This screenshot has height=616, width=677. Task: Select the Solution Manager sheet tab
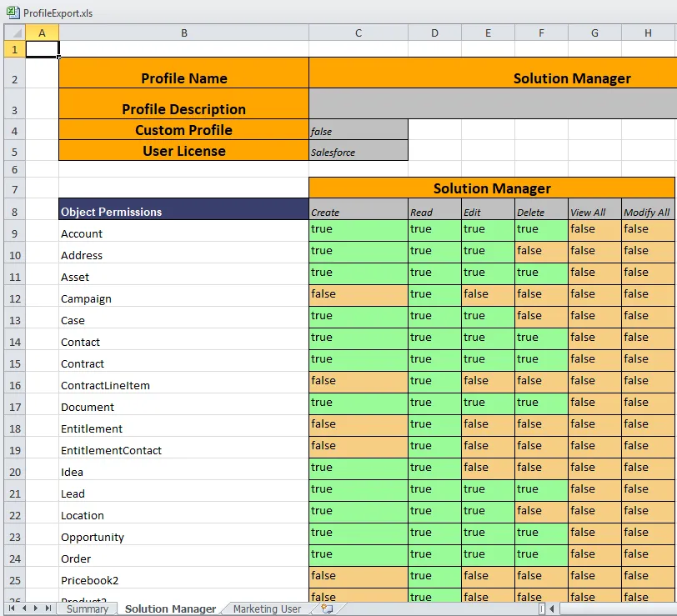(x=170, y=608)
